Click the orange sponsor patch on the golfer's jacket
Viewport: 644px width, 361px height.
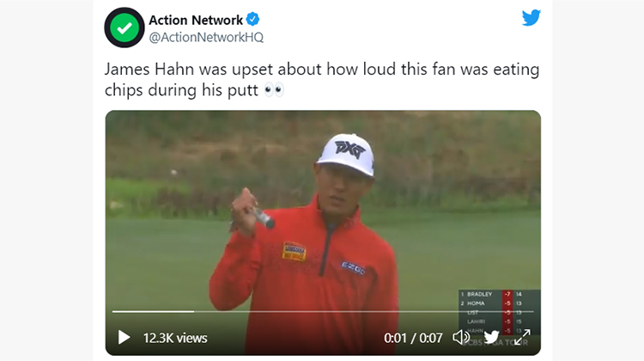click(x=294, y=251)
